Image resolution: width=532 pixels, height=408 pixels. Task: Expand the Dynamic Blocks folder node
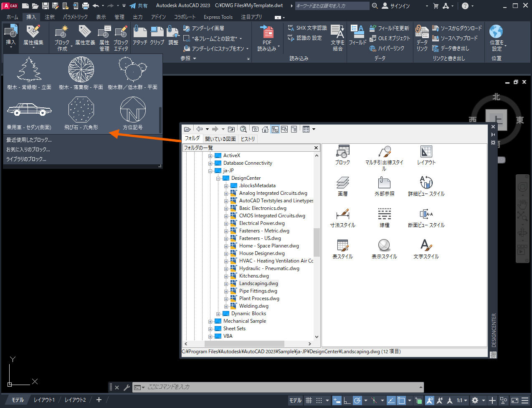[218, 314]
